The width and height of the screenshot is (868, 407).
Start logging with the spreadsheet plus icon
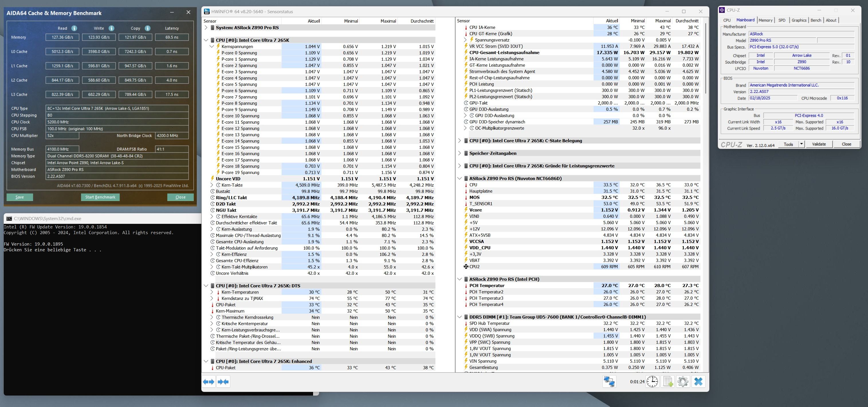coord(668,382)
